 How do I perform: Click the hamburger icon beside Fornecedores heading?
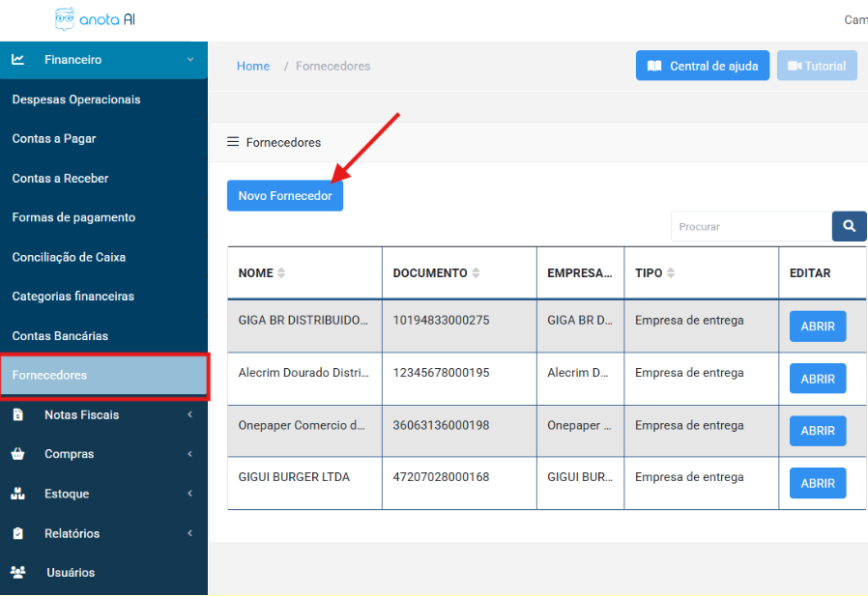tap(233, 142)
